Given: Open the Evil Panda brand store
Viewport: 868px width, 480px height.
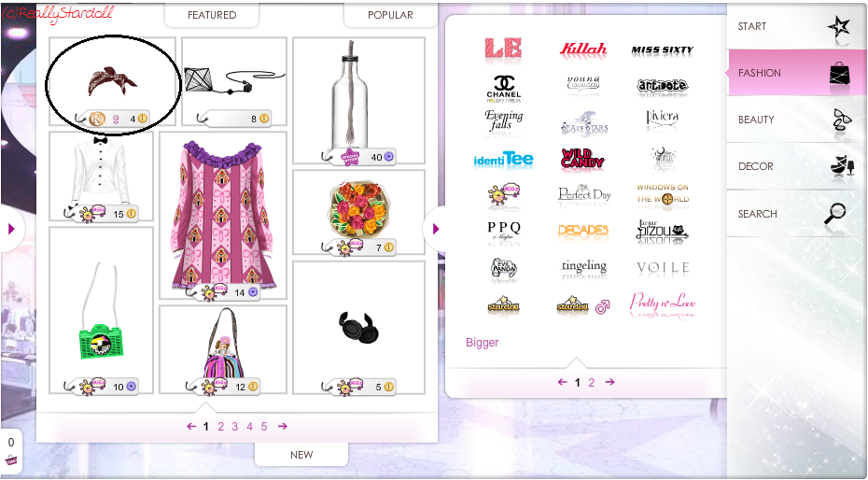Looking at the screenshot, I should (504, 268).
